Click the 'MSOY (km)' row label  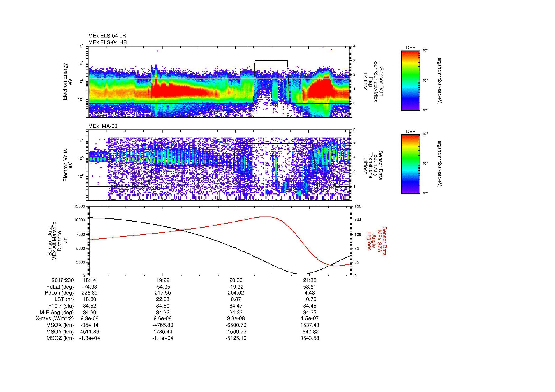(x=60, y=332)
